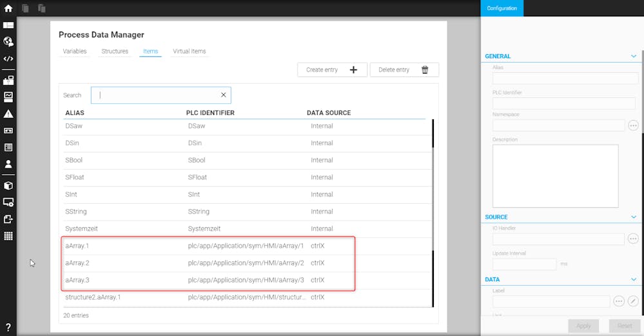Click the Description text area

(x=555, y=176)
